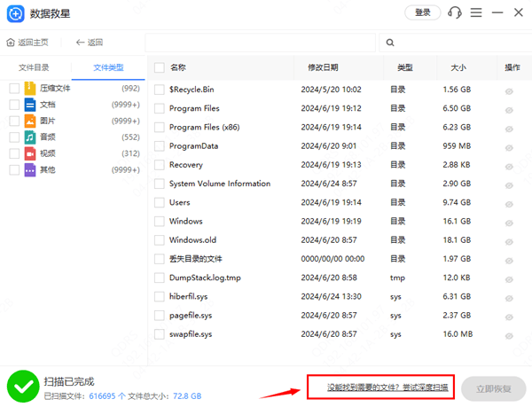The height and width of the screenshot is (407, 532).
Task: Open the hamburger menu in title bar
Action: (x=477, y=12)
